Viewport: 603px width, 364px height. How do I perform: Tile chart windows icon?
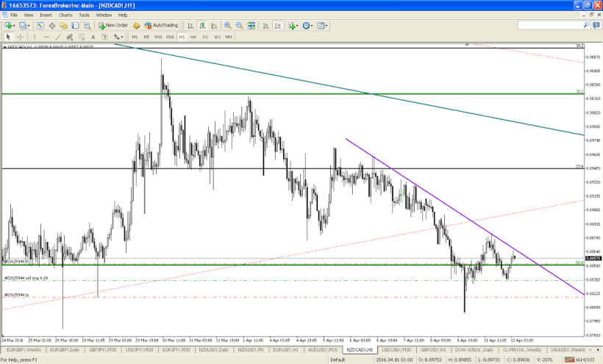click(249, 25)
